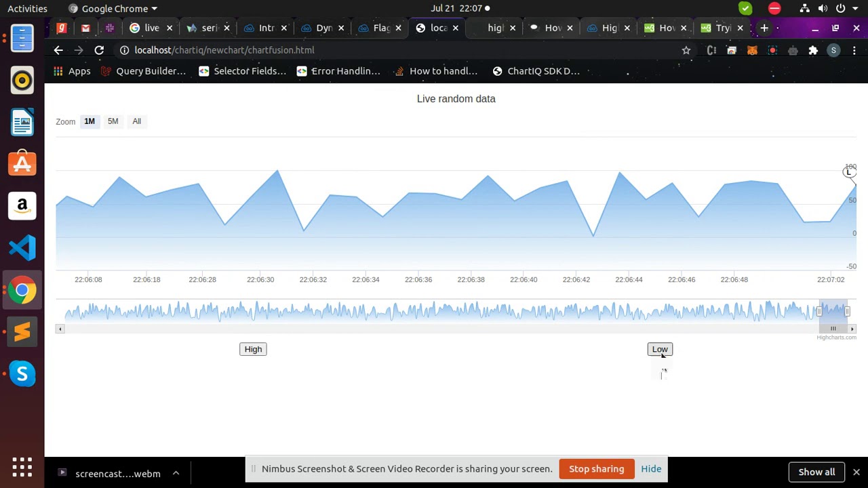868x488 pixels.
Task: Bookmark this page with the star icon
Action: click(686, 50)
